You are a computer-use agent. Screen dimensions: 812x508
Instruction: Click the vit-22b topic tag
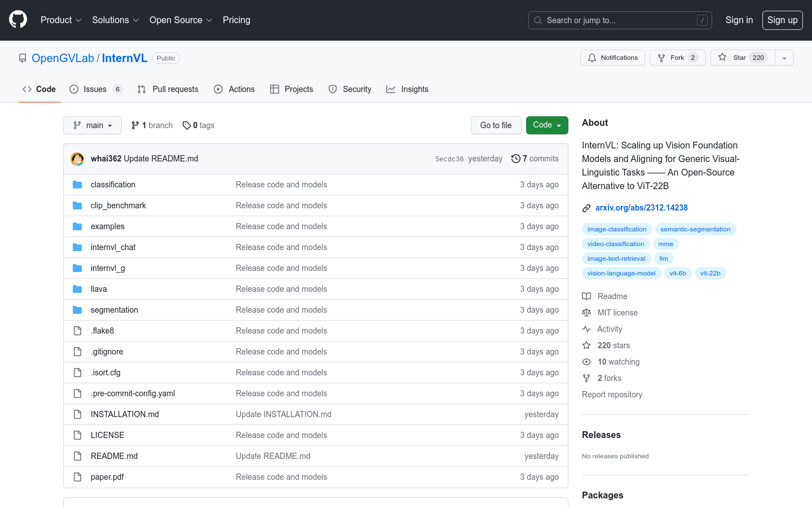pos(710,273)
